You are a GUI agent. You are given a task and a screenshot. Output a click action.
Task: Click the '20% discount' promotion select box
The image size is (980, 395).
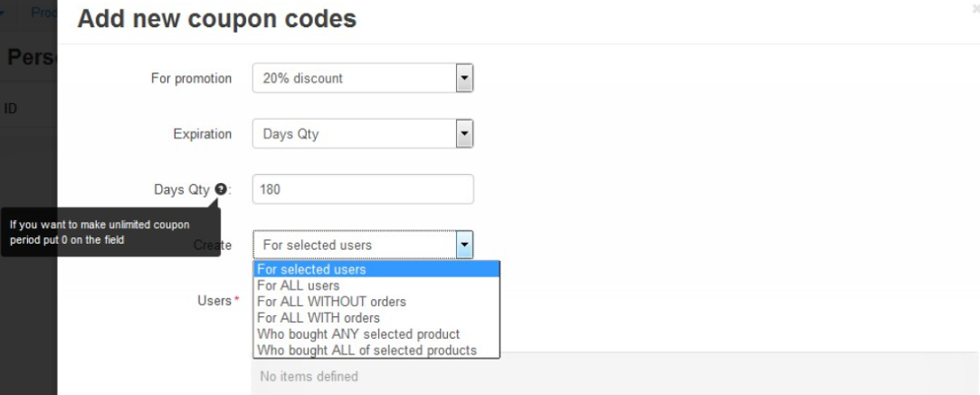(363, 78)
